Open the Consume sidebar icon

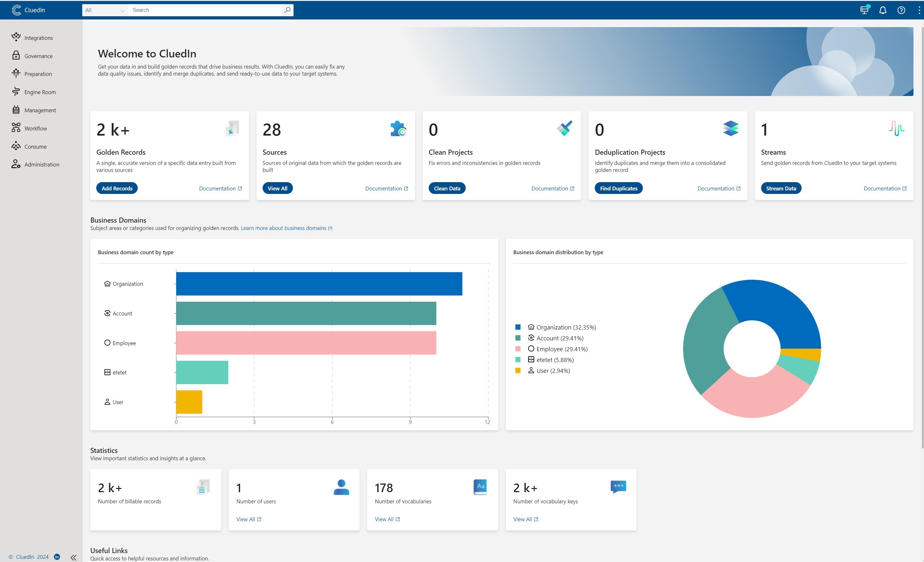point(16,146)
